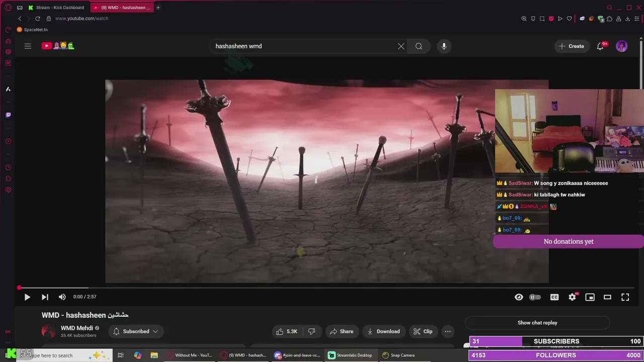Switch to Without Me - YouTube taskbar window
The height and width of the screenshot is (362, 644).
190,355
